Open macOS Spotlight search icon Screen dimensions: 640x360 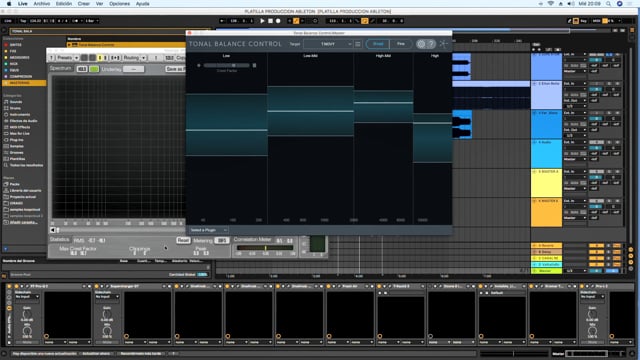(609, 4)
